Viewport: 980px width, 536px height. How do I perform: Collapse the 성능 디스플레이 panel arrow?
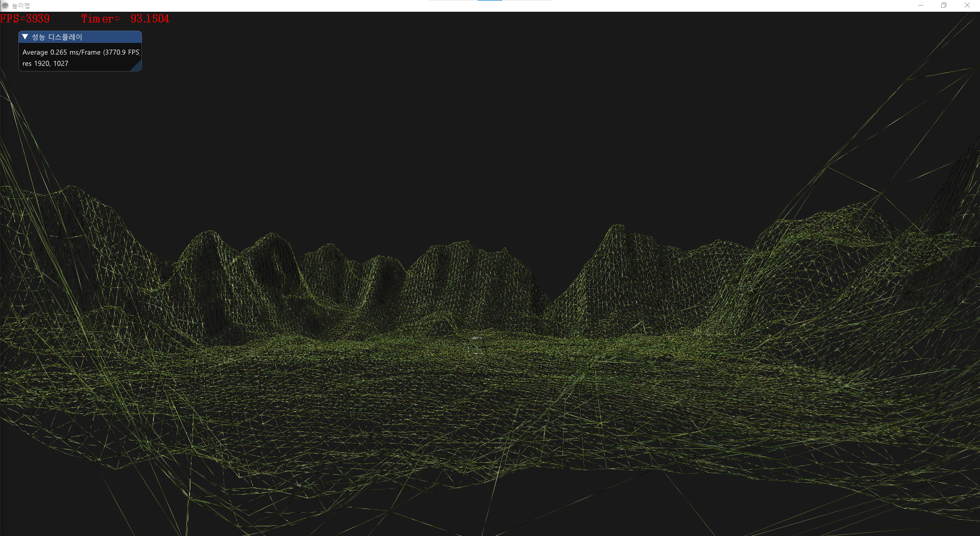(x=25, y=37)
